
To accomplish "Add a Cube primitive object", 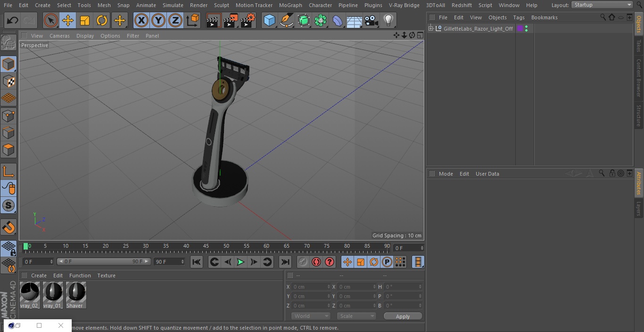I will 269,20.
